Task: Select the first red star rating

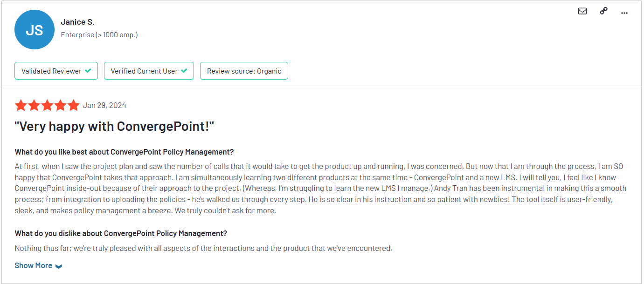Action: pos(21,105)
